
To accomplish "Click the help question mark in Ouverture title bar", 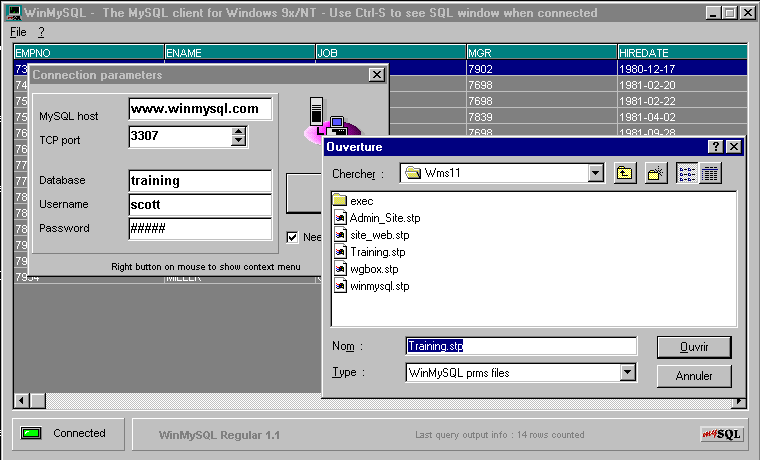I will point(715,147).
